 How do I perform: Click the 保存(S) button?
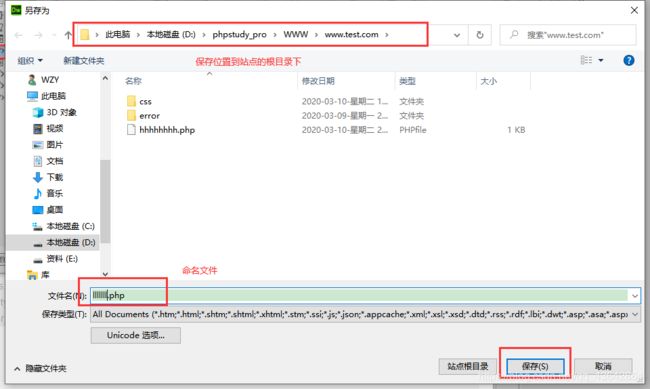tap(535, 366)
